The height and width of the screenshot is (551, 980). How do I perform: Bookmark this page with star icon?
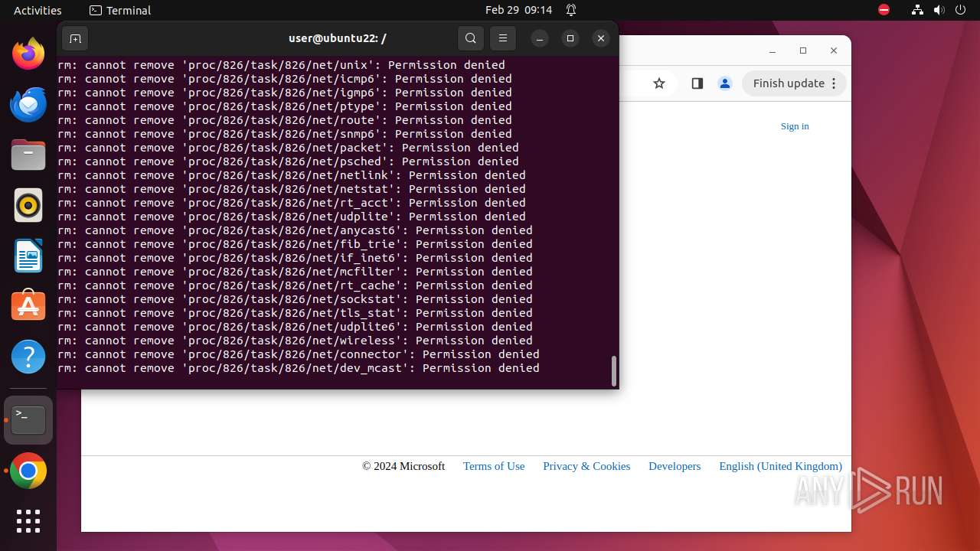[659, 83]
